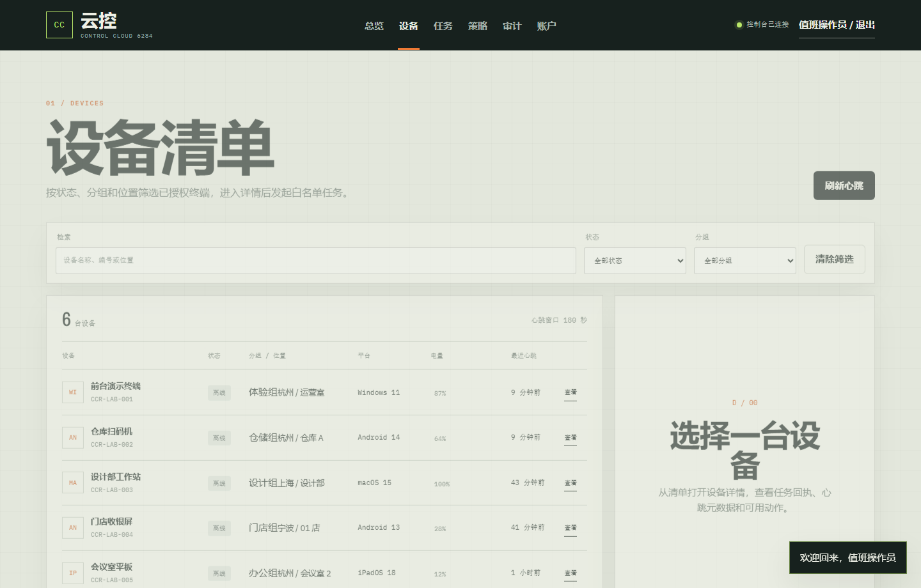This screenshot has width=921, height=588.
Task: Click the IP badge for 会议室平板
Action: click(73, 573)
